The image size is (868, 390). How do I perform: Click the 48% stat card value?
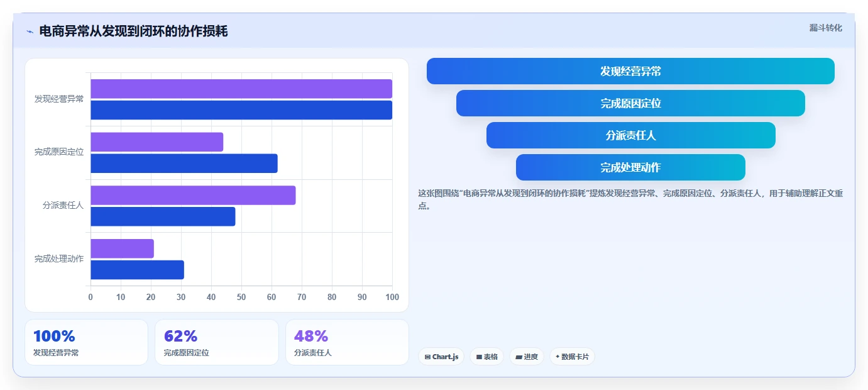[x=311, y=337]
